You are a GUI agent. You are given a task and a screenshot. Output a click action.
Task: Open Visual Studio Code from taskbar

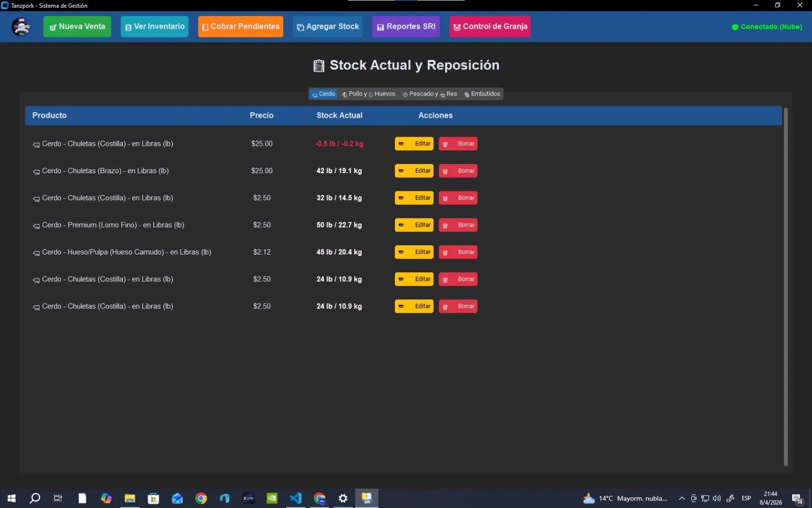(x=295, y=498)
